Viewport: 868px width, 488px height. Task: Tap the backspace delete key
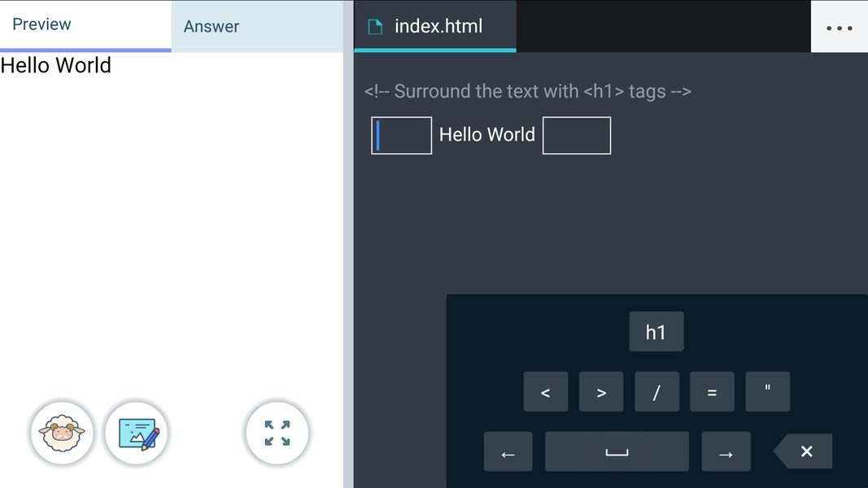pos(803,451)
